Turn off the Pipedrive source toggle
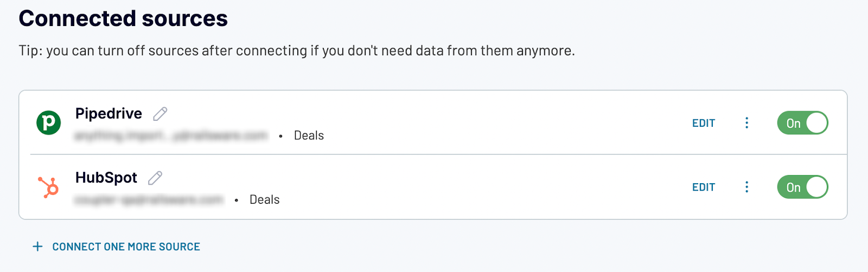 pyautogui.click(x=802, y=123)
